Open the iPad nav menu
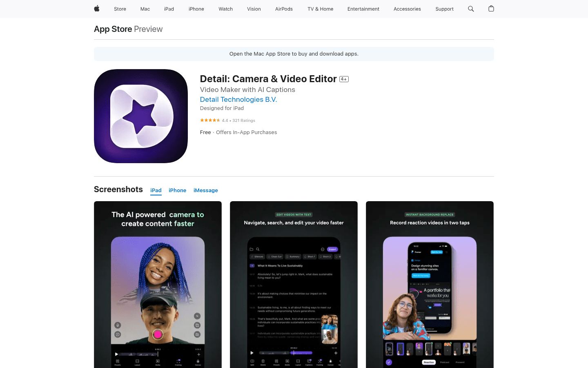This screenshot has width=588, height=368. 169,9
